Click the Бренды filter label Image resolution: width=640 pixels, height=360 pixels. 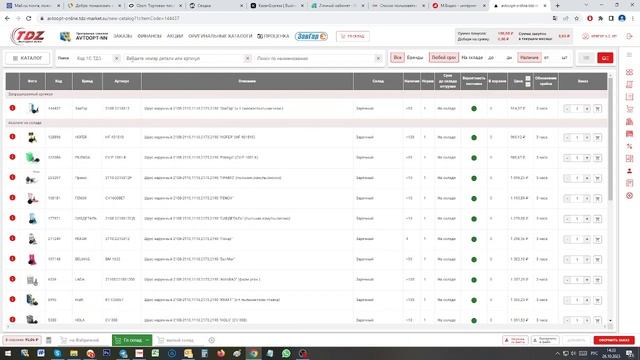[415, 58]
